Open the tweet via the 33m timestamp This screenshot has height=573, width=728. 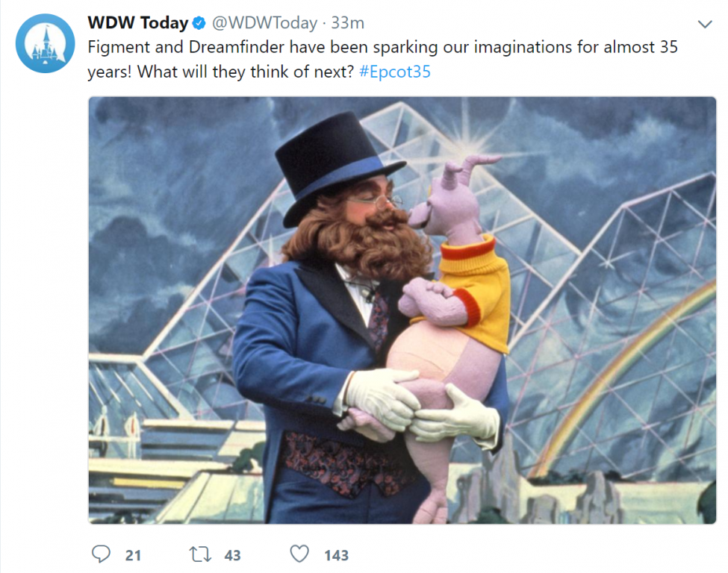pyautogui.click(x=348, y=22)
